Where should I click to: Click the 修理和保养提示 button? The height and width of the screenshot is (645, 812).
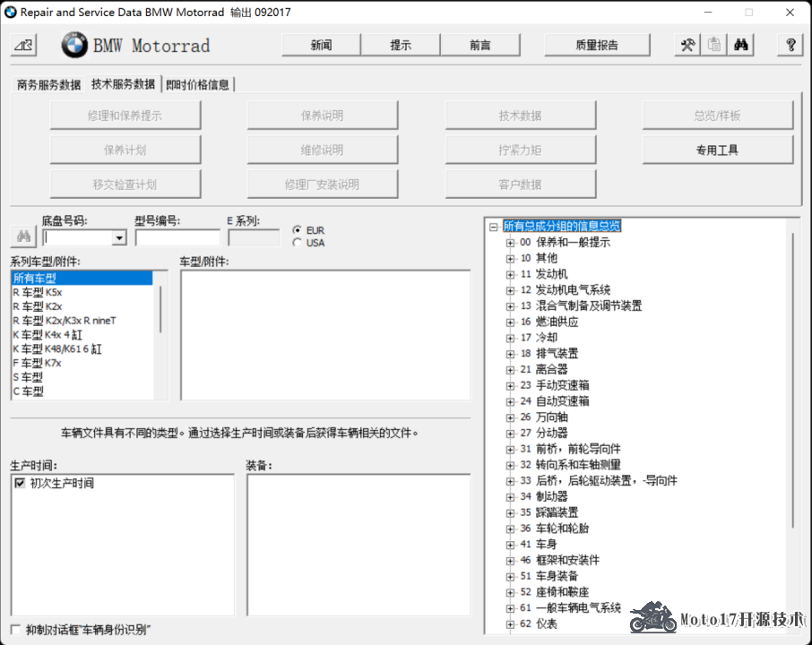click(125, 116)
